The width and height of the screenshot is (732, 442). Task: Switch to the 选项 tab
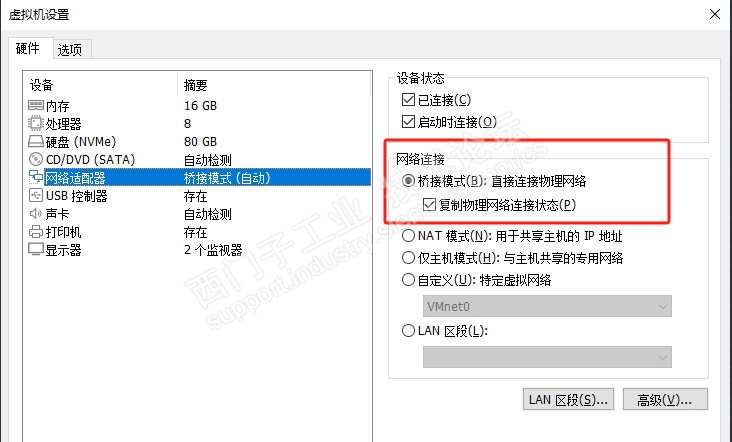(x=70, y=49)
